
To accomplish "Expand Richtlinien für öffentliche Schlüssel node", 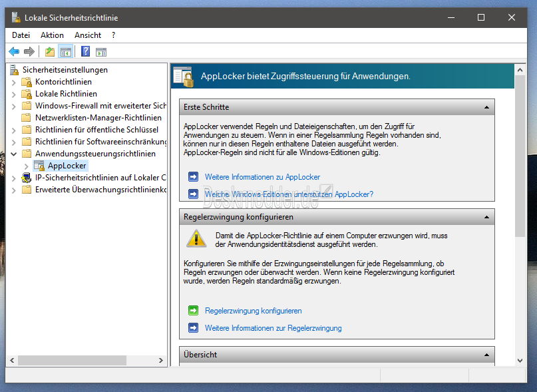I will (x=14, y=130).
